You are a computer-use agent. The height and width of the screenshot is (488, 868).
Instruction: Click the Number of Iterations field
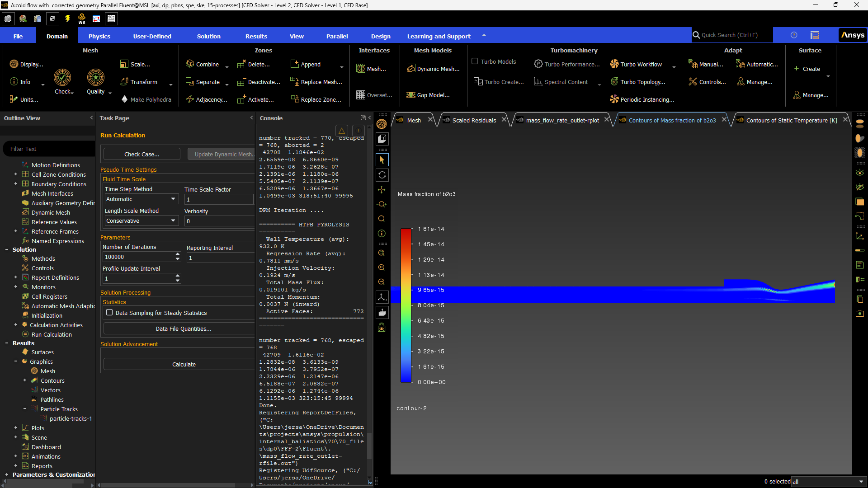138,257
